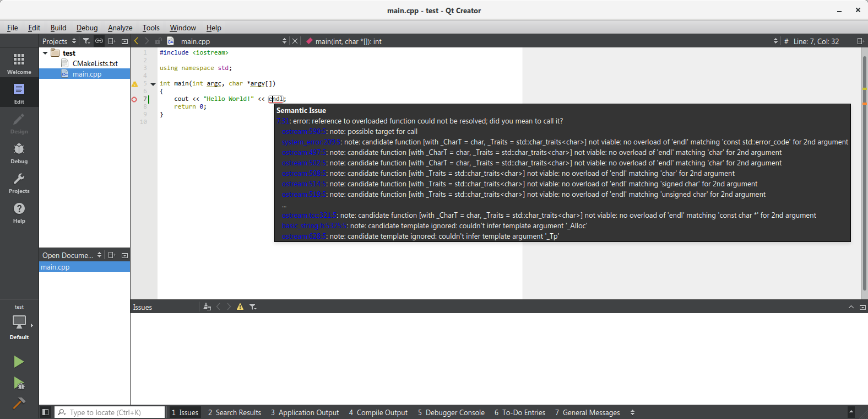Close the Open Documents panel view
868x419 pixels.
point(124,255)
